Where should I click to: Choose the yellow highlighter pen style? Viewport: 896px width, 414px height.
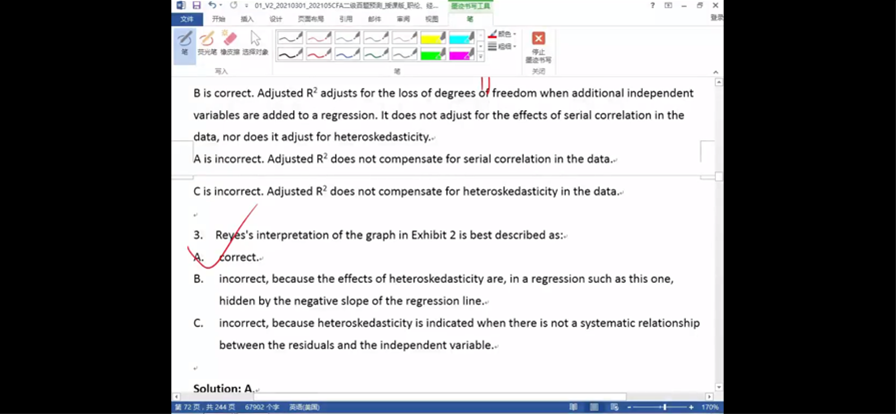pyautogui.click(x=433, y=39)
